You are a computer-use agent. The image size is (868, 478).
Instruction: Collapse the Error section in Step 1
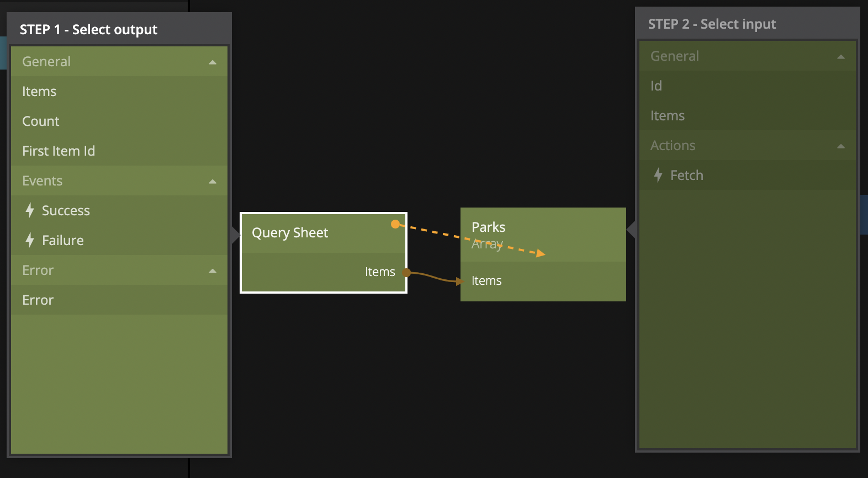click(x=213, y=270)
